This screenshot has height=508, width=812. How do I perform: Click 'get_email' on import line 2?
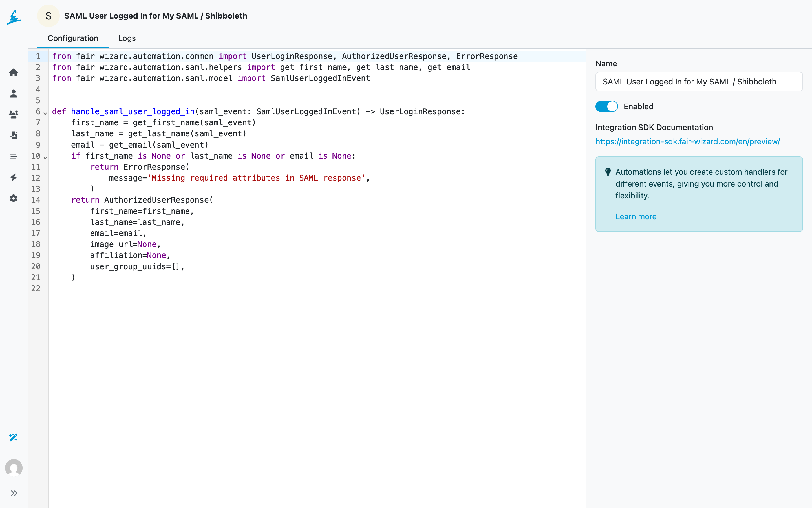click(449, 67)
